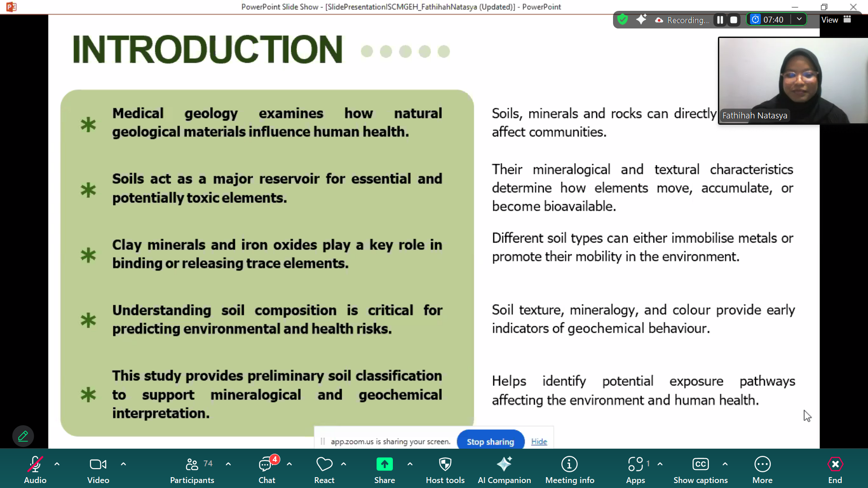Click the Hide link in sharing banner
This screenshot has height=488, width=868.
[538, 441]
